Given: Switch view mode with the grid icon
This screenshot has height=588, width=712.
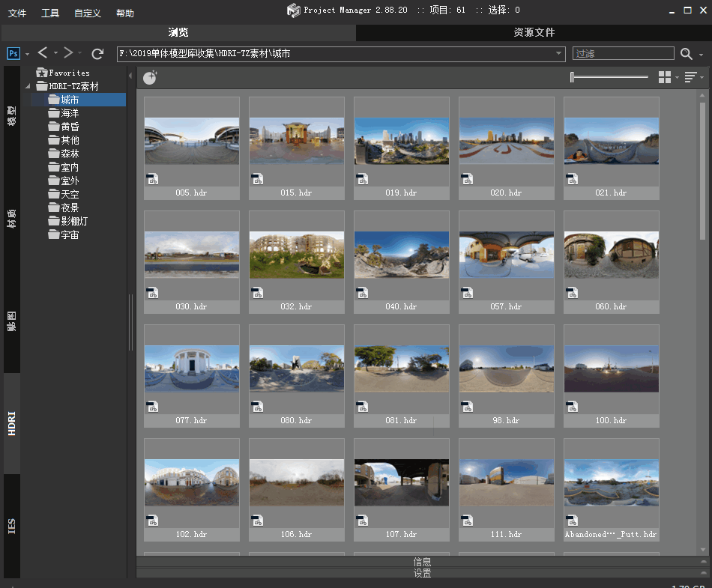Looking at the screenshot, I should (665, 77).
